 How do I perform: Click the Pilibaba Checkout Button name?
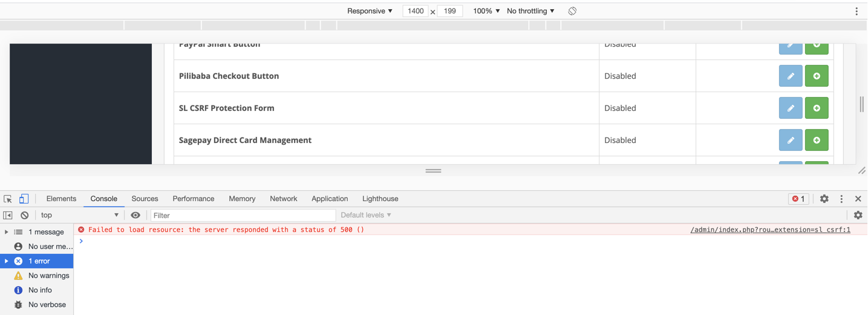[x=229, y=76]
